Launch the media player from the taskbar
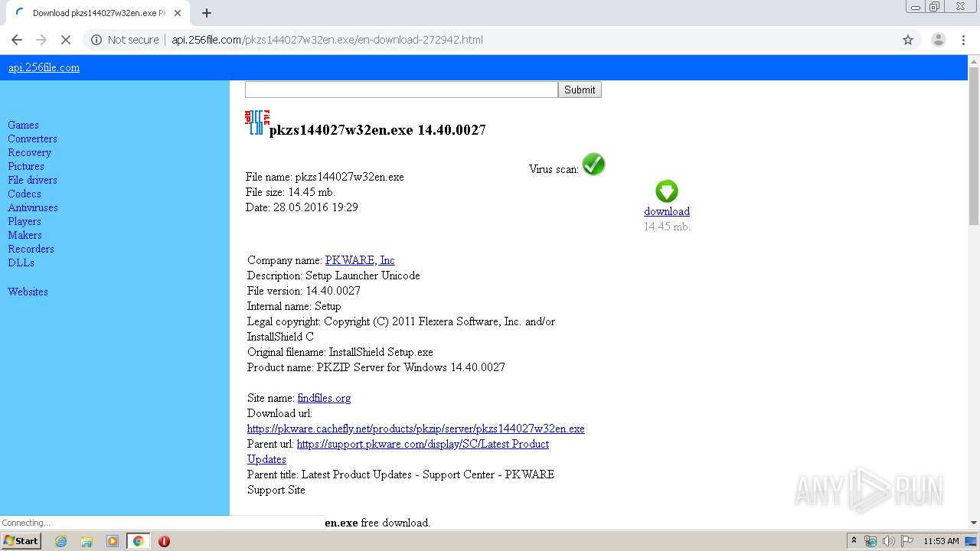 (x=113, y=541)
